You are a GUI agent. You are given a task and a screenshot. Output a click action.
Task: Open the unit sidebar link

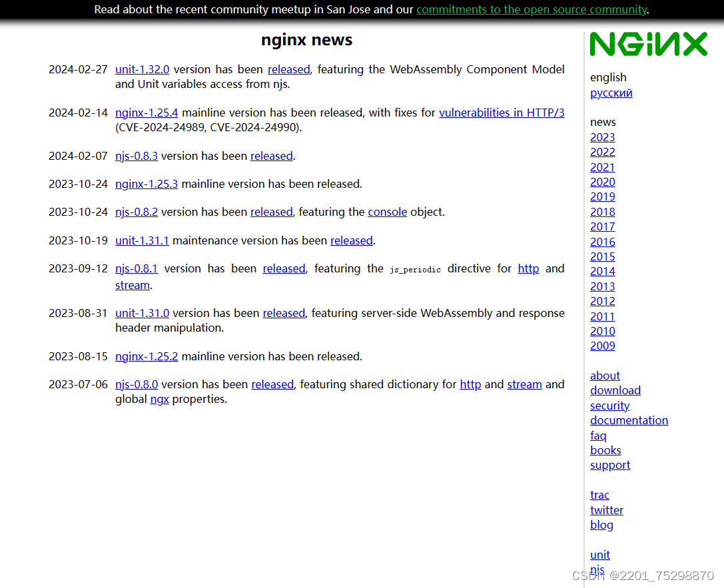tap(600, 555)
